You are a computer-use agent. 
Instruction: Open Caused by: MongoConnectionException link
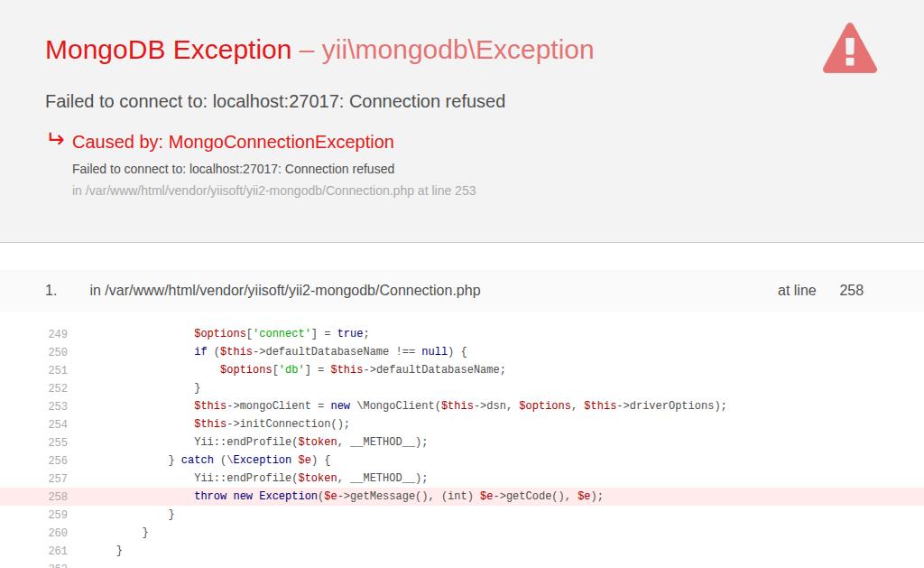(233, 142)
